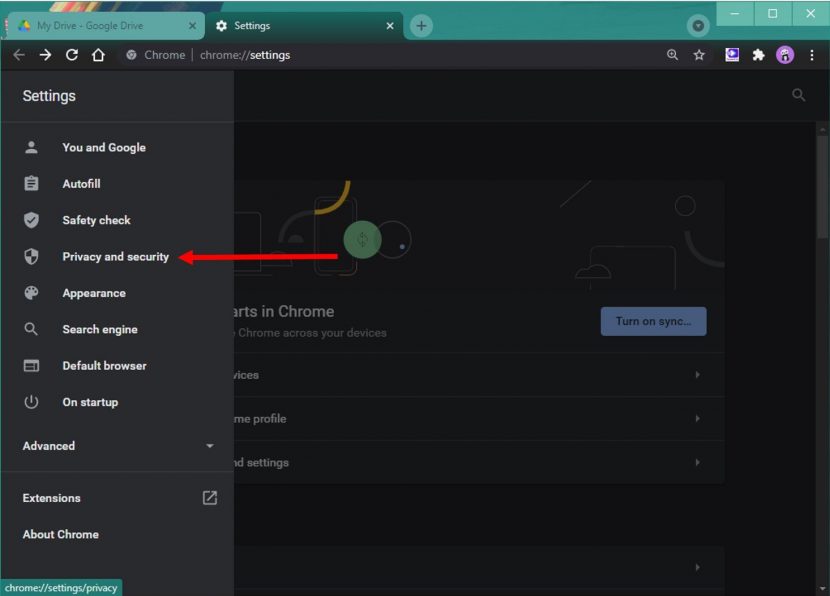
Task: Click the On startup power icon
Action: point(31,402)
